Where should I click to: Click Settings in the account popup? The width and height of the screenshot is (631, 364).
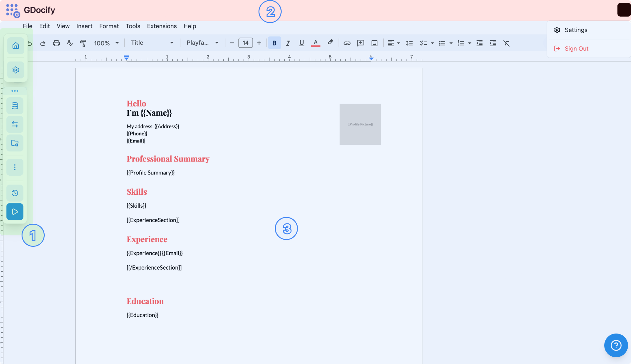pos(576,30)
